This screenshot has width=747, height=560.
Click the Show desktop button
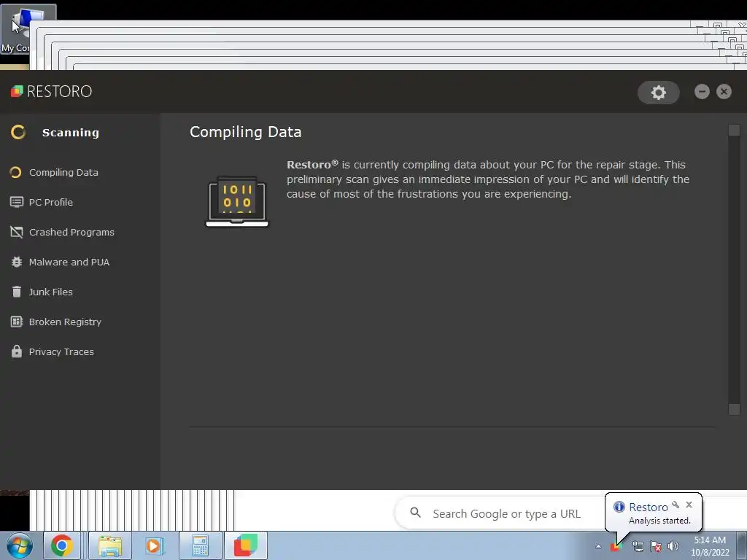[x=742, y=545]
